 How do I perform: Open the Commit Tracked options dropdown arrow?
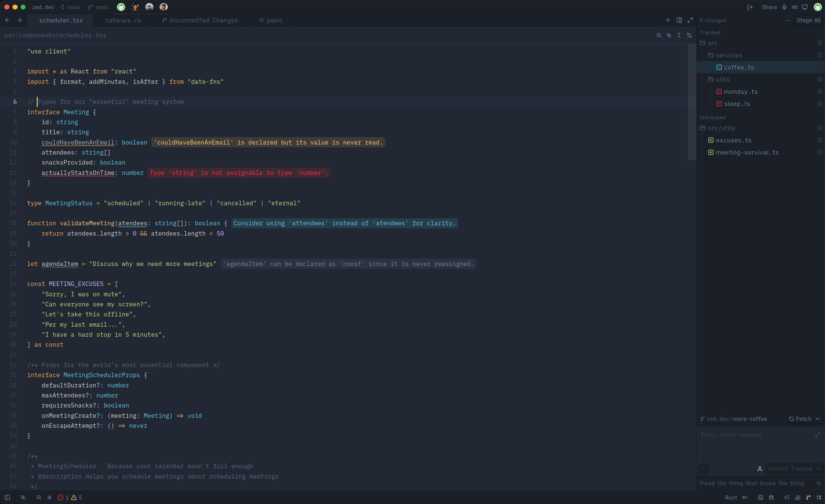818,468
